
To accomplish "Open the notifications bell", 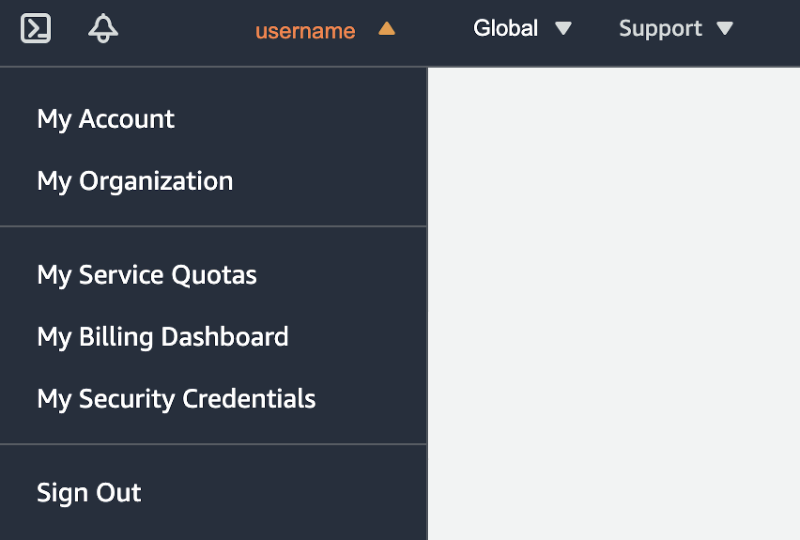I will coord(103,28).
